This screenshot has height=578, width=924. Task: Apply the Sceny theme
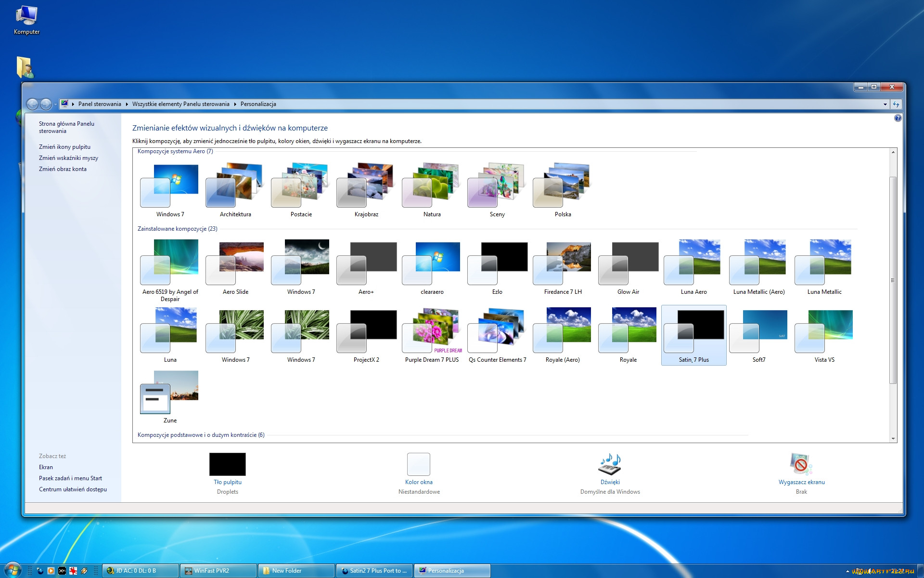click(x=497, y=190)
